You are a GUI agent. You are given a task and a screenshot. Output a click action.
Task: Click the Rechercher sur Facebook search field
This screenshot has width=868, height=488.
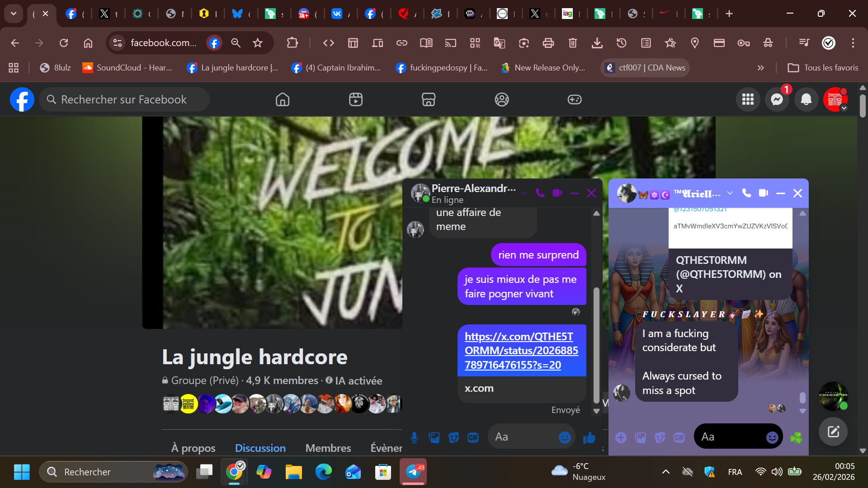click(x=124, y=99)
